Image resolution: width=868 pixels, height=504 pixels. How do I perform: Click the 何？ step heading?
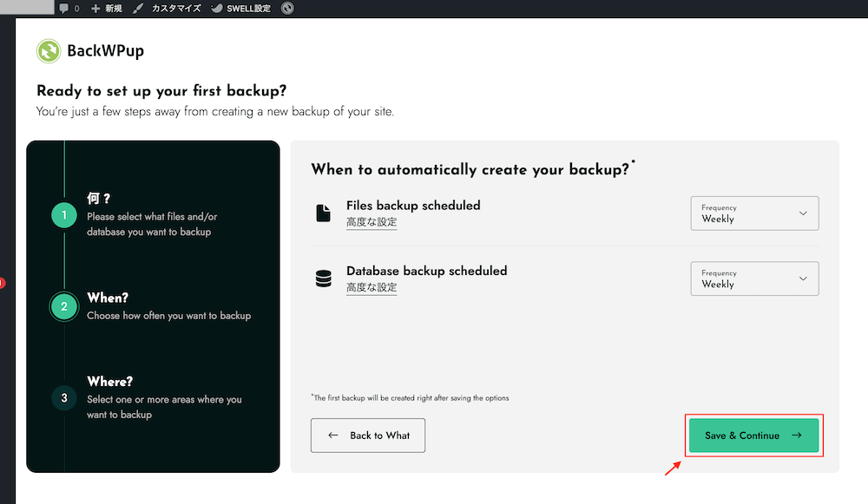[x=99, y=198]
